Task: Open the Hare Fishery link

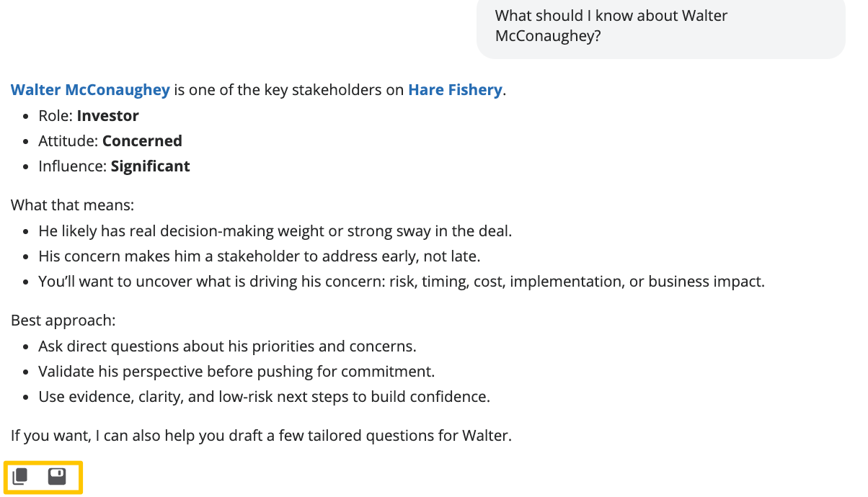Action: (455, 90)
